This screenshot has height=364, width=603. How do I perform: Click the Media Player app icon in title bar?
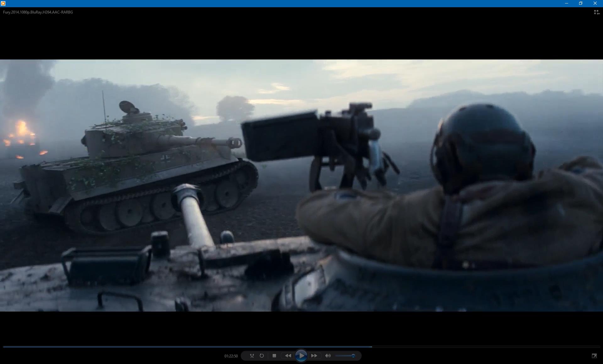(x=3, y=3)
